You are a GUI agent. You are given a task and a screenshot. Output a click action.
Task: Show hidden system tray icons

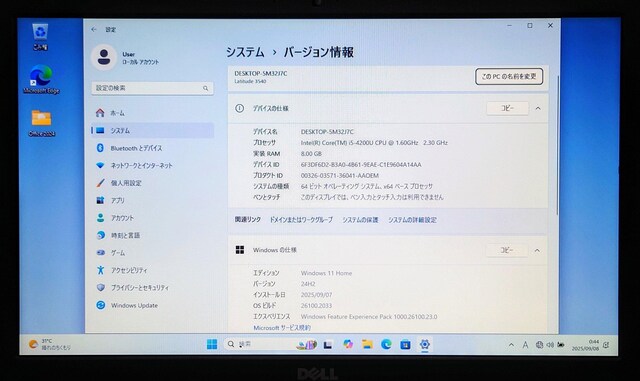pyautogui.click(x=511, y=345)
